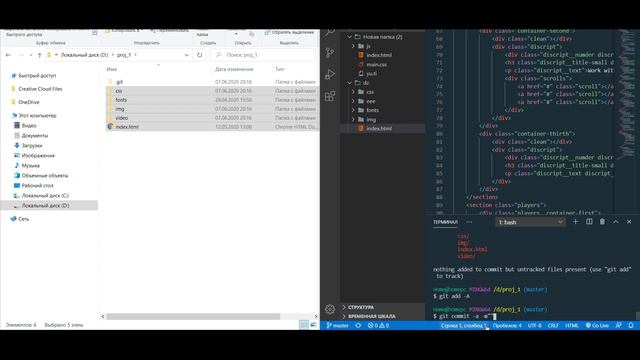The width and height of the screenshot is (640, 360).
Task: Open the terminal panel's more-options ellipsis
Action: pos(469,222)
